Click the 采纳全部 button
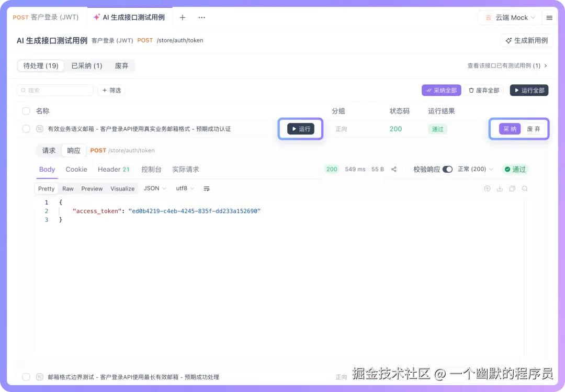 tap(441, 90)
